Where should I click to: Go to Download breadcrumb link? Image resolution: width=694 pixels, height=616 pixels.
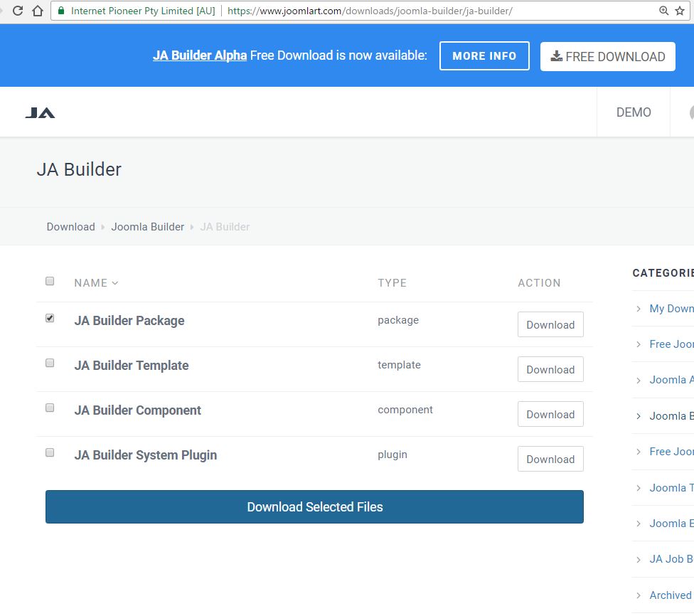(x=71, y=227)
